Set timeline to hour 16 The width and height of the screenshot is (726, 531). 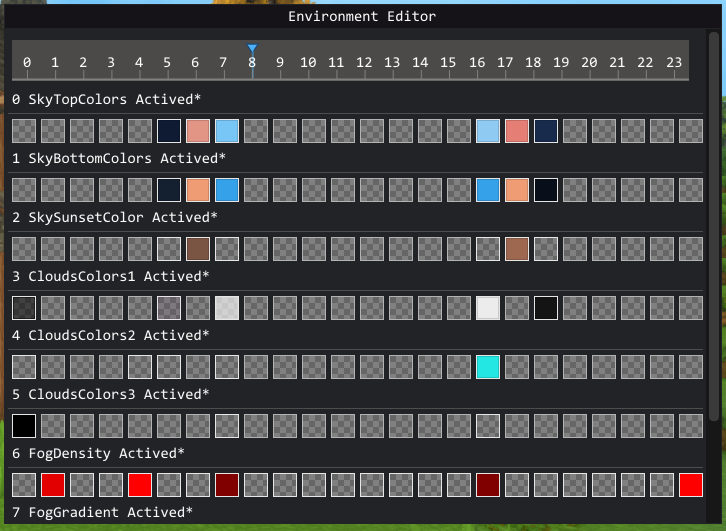[477, 62]
